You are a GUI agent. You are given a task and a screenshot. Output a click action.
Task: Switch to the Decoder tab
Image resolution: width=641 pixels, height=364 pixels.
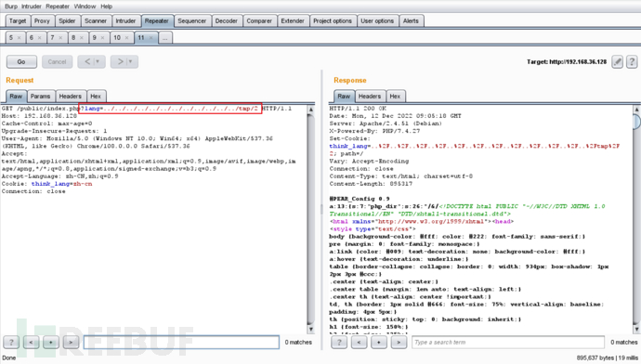[x=227, y=20]
